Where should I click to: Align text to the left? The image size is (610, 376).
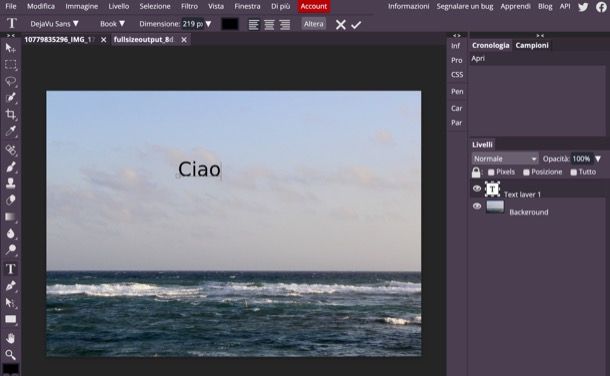tap(254, 24)
